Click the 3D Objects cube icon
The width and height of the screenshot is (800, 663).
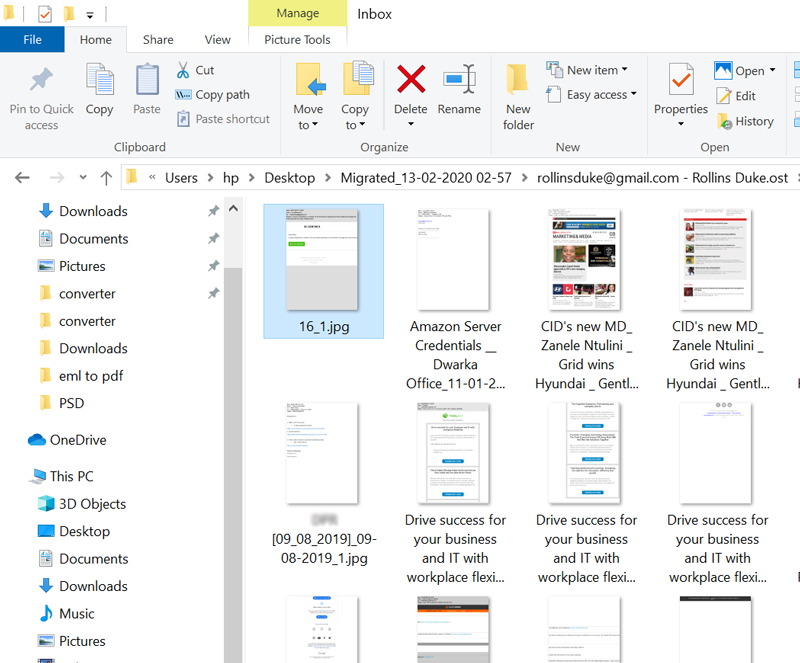coord(46,504)
